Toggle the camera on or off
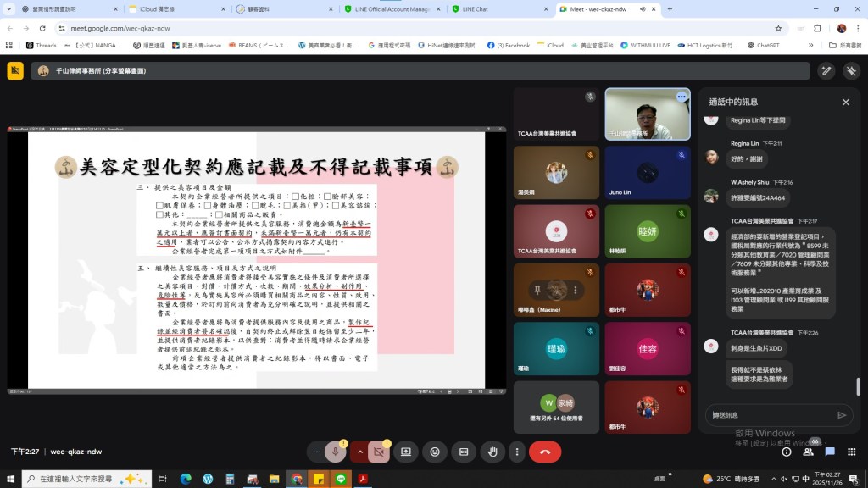The image size is (868, 488). pyautogui.click(x=378, y=452)
